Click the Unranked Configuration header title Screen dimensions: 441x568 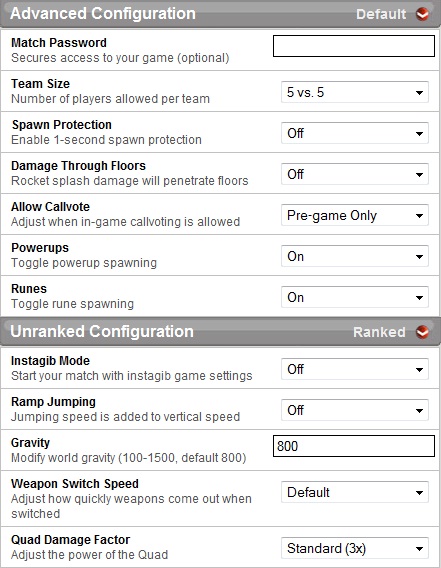pyautogui.click(x=102, y=331)
